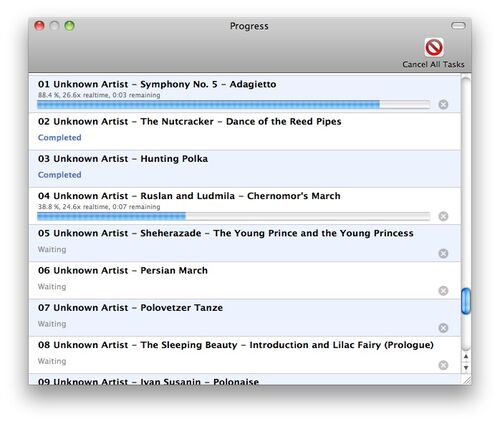This screenshot has width=500, height=424.
Task: Cancel the Polovetzer Tanze task
Action: pyautogui.click(x=443, y=328)
